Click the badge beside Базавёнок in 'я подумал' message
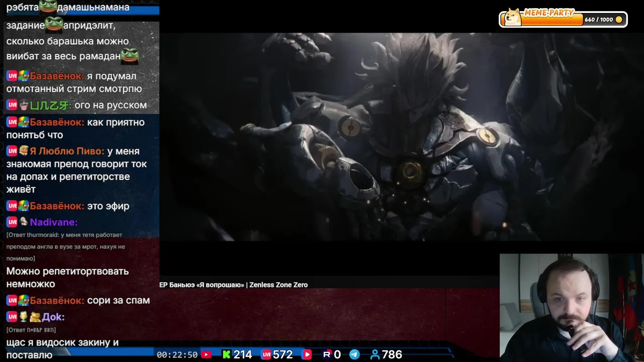Screen dimensions: 644x362 coord(24,76)
